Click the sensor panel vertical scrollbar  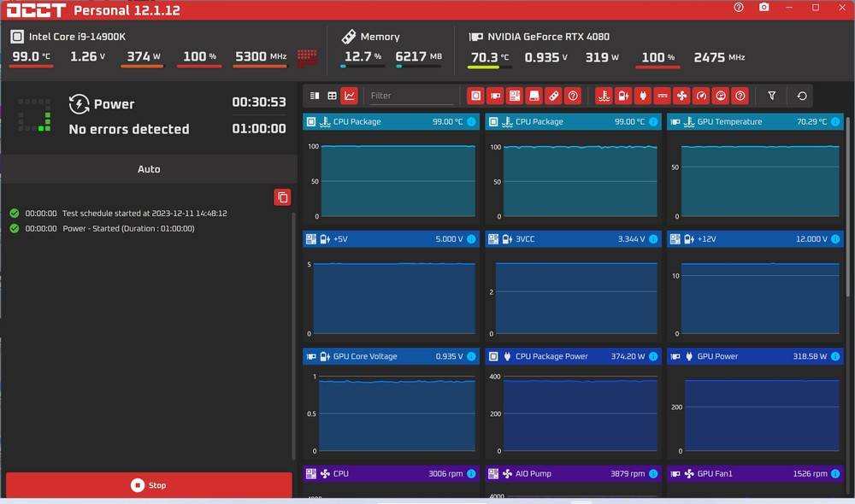847,256
